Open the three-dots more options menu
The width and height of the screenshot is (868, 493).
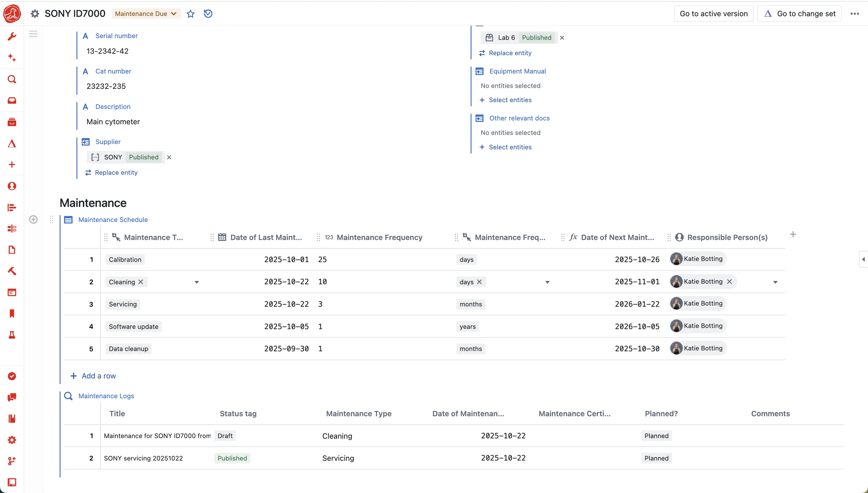click(854, 14)
